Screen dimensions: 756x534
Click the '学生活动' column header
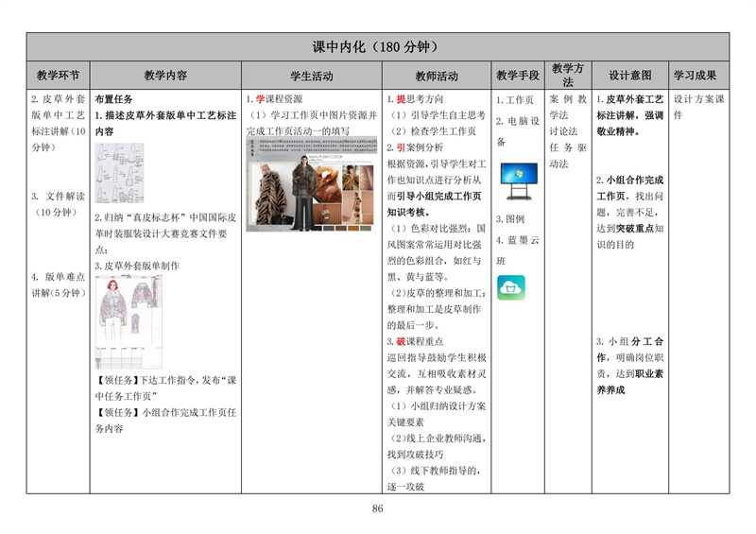pos(312,76)
